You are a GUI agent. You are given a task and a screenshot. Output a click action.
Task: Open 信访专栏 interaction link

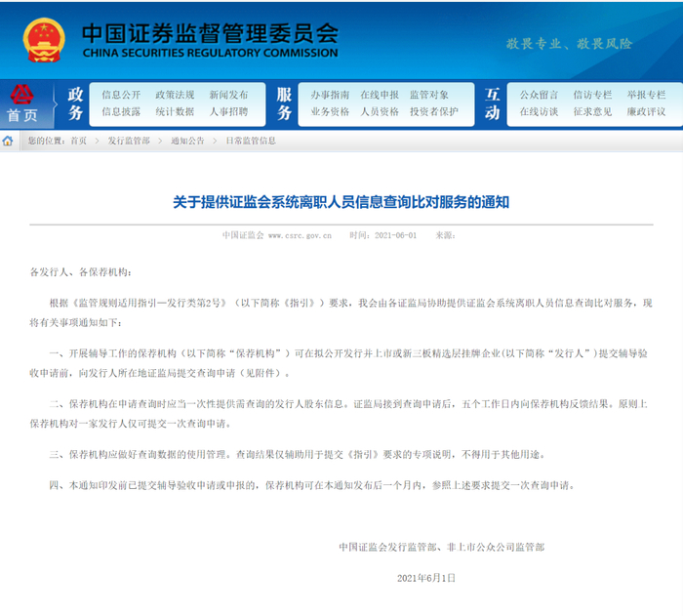[x=592, y=95]
